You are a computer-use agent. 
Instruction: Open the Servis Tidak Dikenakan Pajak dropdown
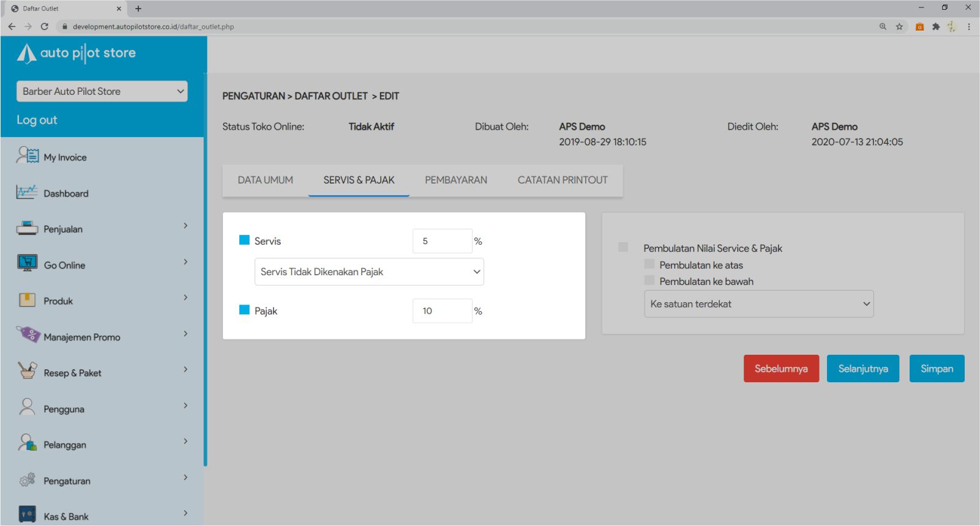369,272
